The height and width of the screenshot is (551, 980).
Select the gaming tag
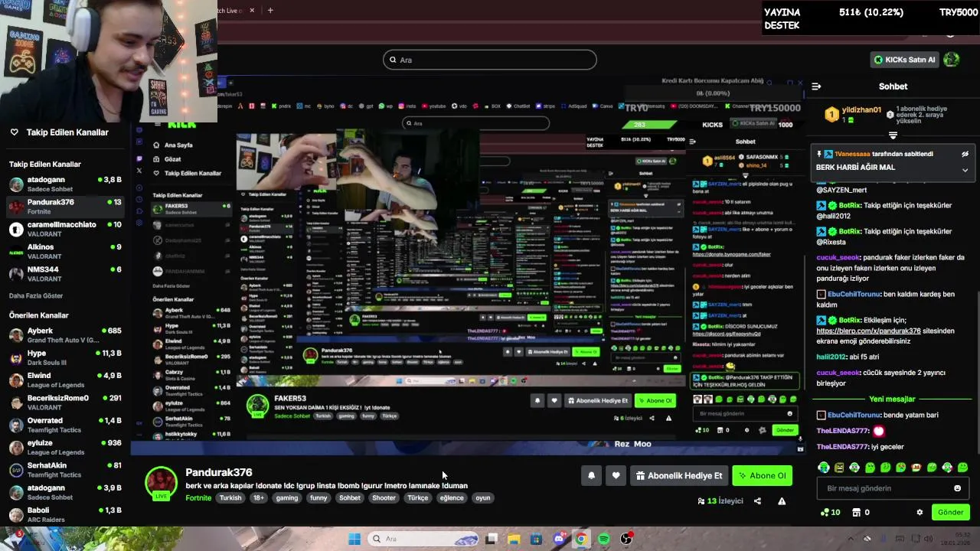point(287,497)
